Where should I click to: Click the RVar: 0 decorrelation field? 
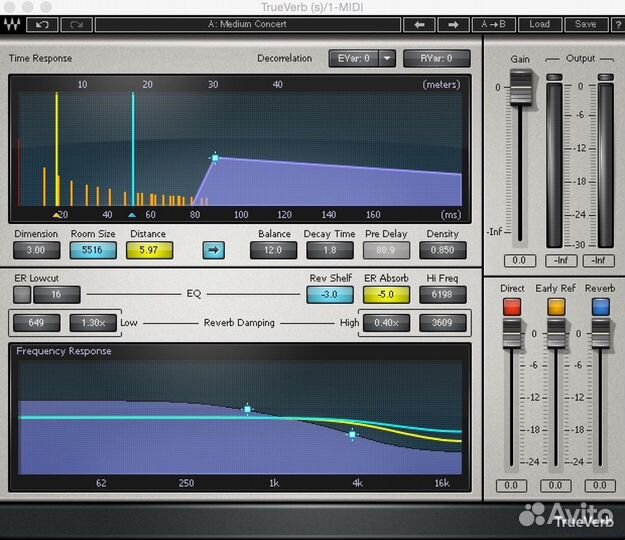click(437, 59)
